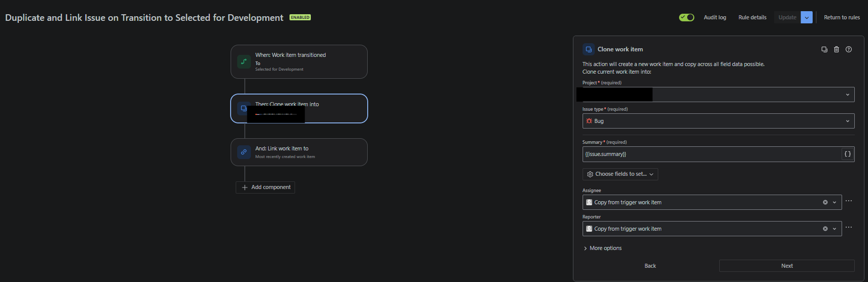Viewport: 868px width, 282px height.
Task: Return to rules list
Action: 842,17
